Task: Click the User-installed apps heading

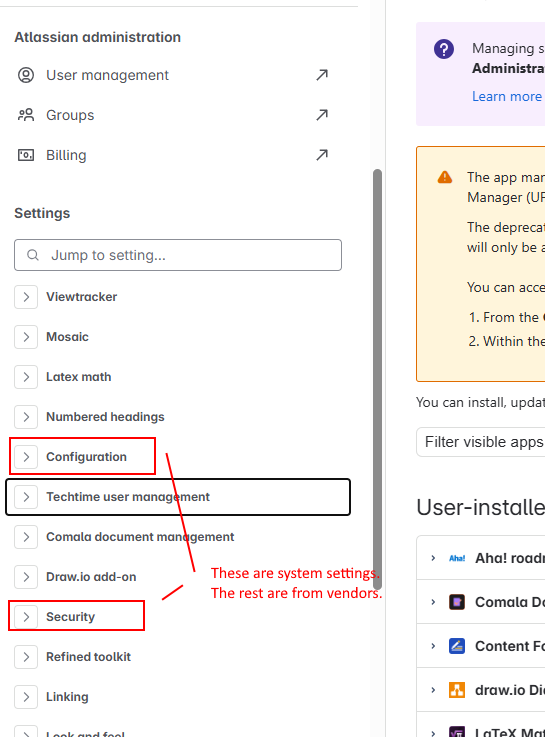Action: coord(481,508)
